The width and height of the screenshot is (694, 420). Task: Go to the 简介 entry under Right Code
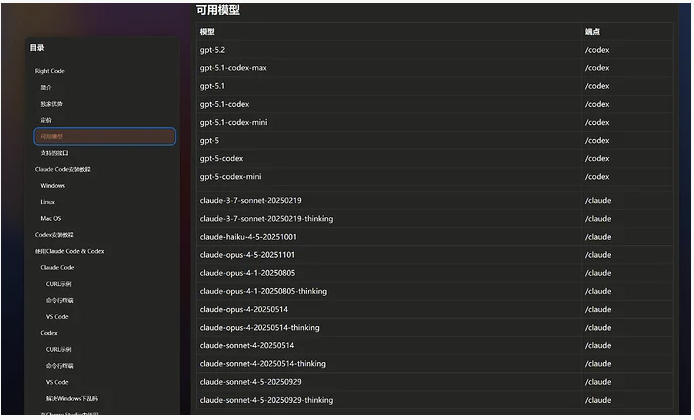click(46, 87)
